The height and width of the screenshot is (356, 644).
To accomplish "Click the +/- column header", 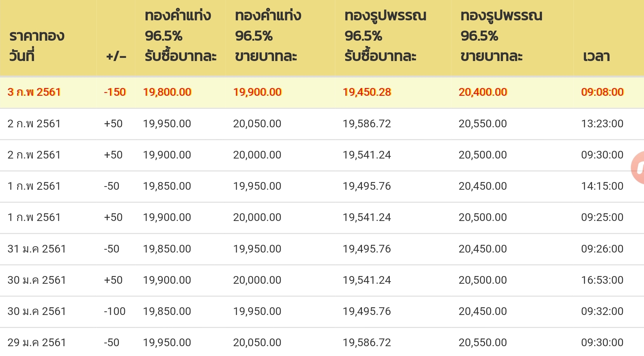I will coord(116,56).
